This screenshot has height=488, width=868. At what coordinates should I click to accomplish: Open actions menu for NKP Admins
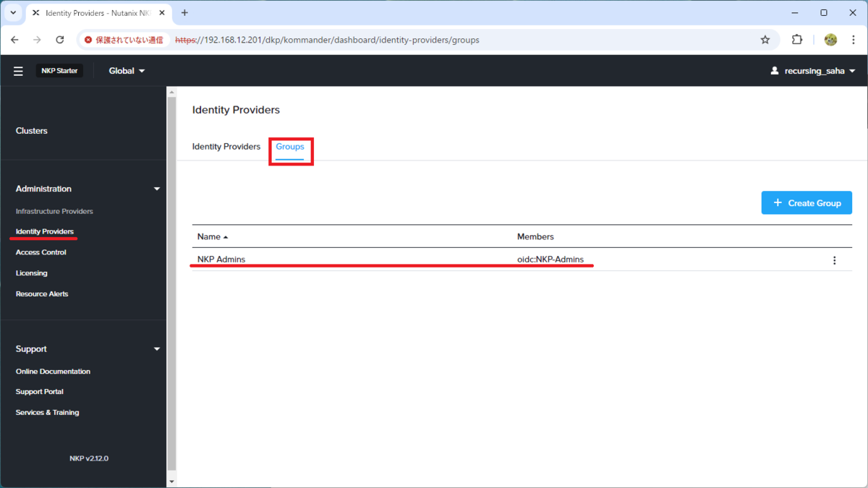(834, 260)
